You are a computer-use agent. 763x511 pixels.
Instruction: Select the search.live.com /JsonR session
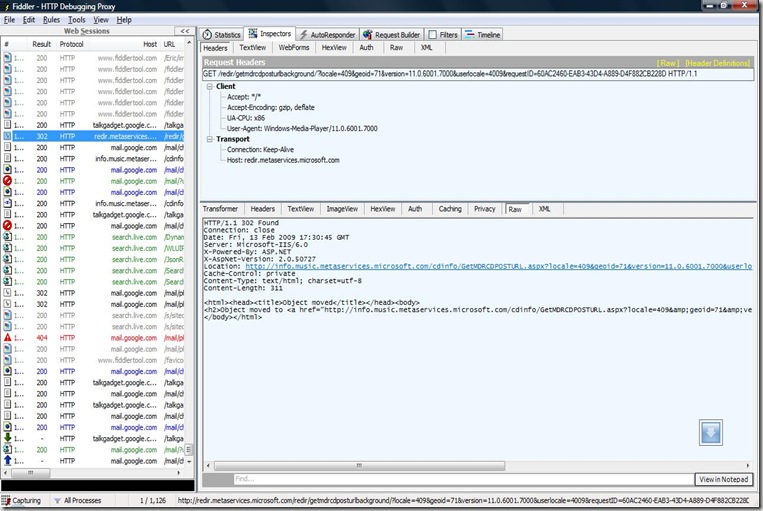coord(93,259)
